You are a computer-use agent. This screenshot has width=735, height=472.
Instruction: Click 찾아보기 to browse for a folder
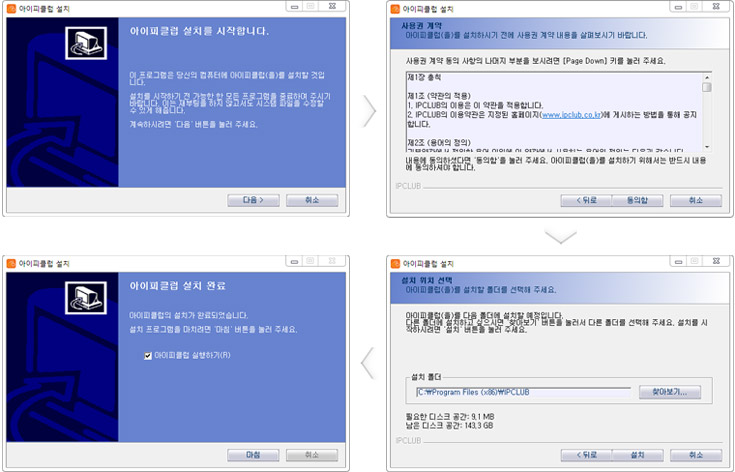click(x=670, y=392)
